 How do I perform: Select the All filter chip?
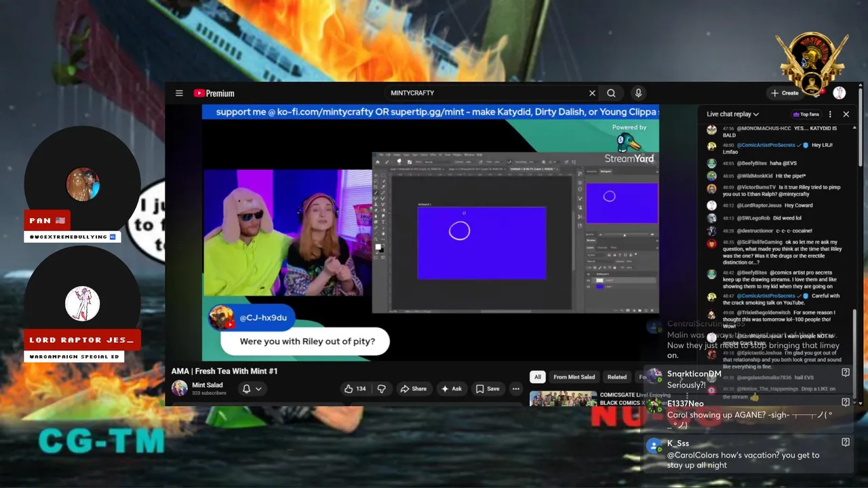coord(538,377)
